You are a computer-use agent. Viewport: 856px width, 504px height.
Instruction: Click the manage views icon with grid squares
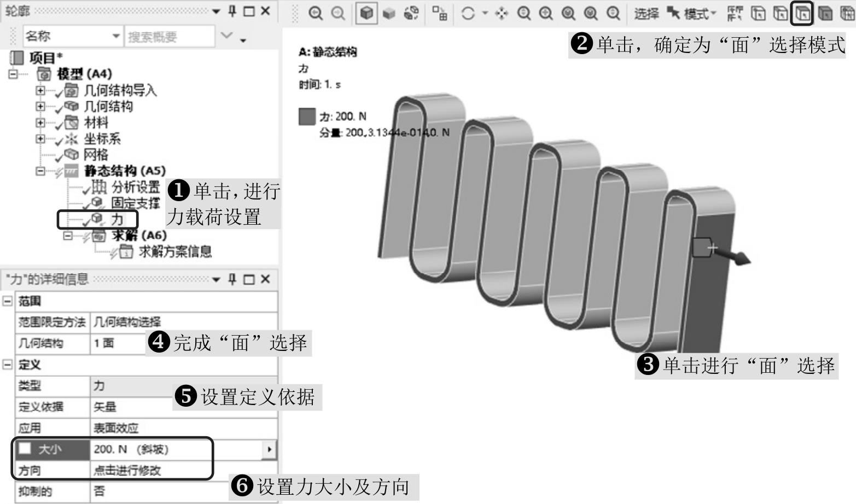click(x=440, y=13)
